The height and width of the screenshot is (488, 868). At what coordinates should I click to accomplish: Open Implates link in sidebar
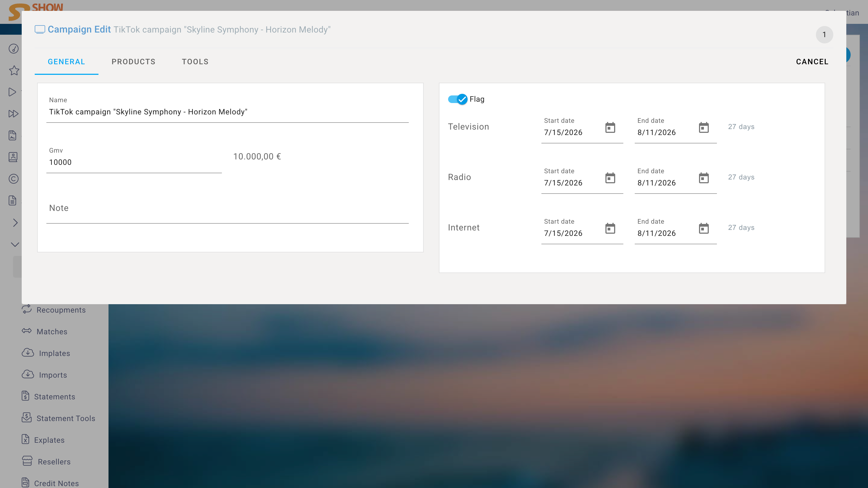tap(55, 354)
